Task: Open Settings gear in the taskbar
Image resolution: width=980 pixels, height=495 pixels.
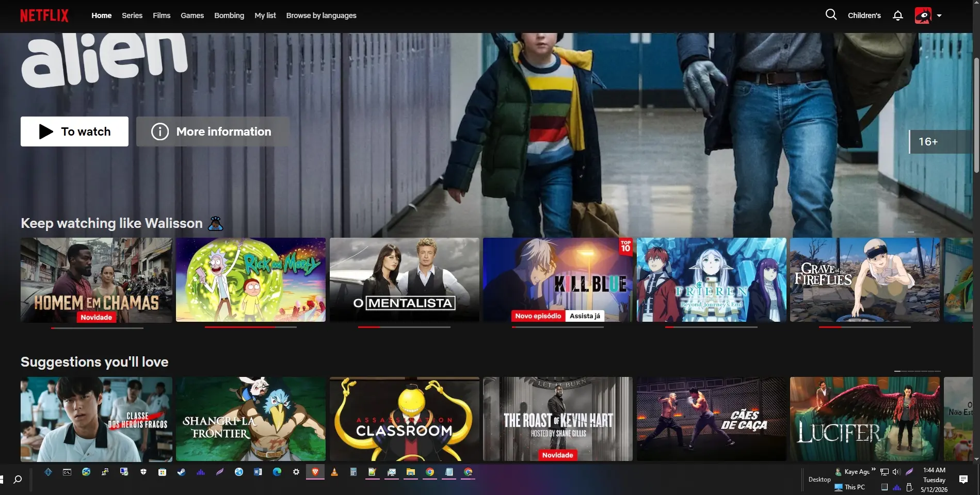Action: point(296,472)
